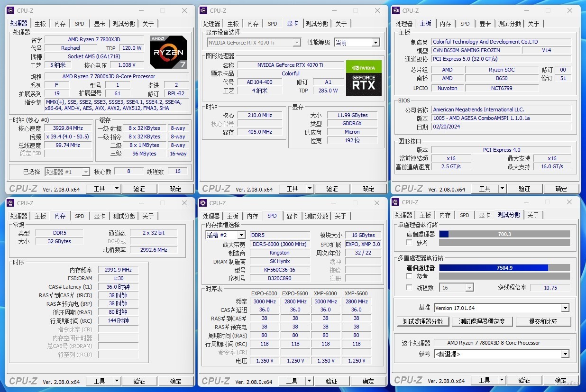
Task: Tick 參考 under multi-thread benchmark
Action: point(410,276)
